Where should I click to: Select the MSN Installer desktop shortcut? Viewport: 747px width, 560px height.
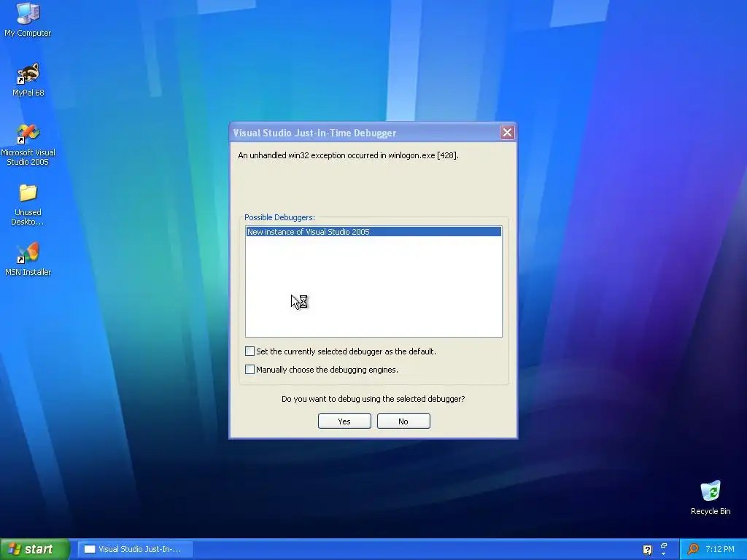(x=28, y=260)
